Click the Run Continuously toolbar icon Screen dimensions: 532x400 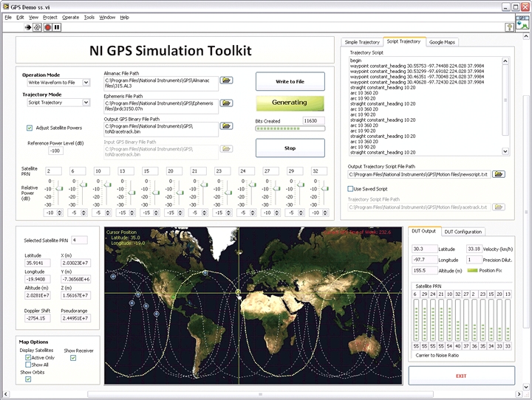pos(38,27)
